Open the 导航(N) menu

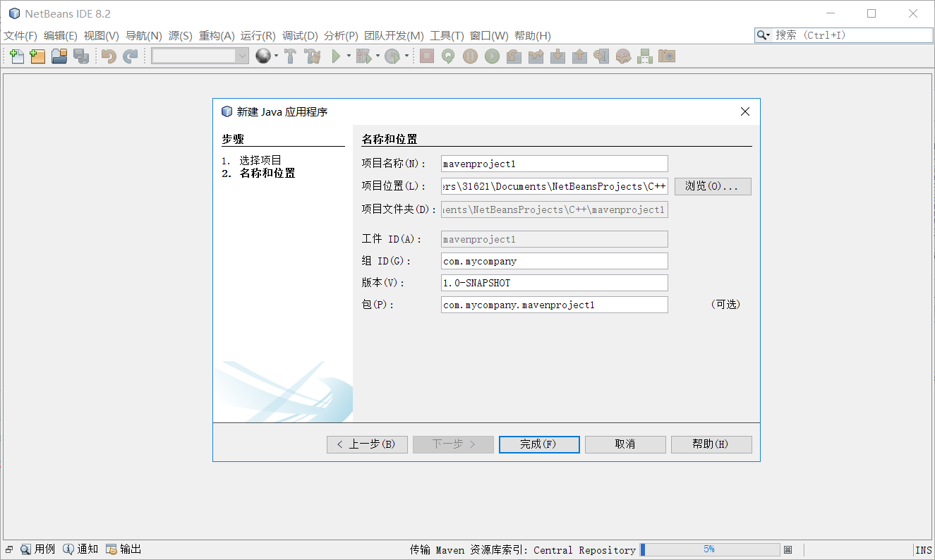[144, 36]
